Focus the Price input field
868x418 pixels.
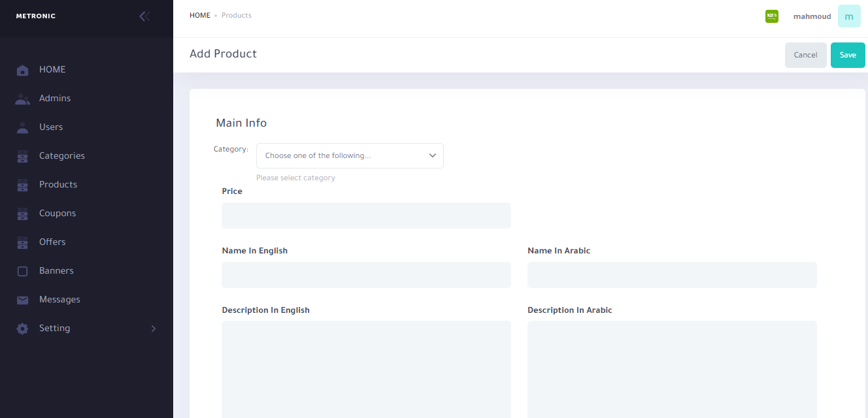(366, 216)
